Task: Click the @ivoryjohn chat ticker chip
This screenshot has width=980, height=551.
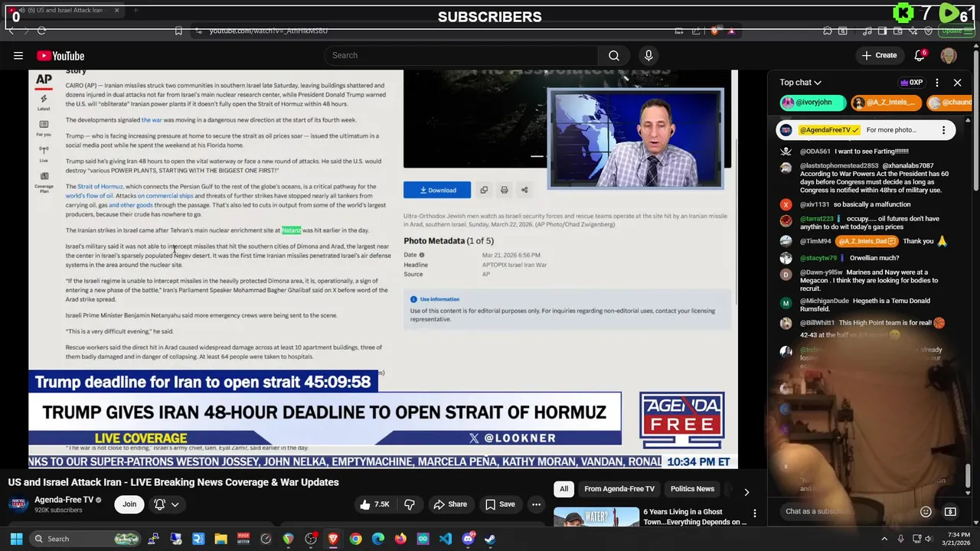Action: pyautogui.click(x=812, y=102)
